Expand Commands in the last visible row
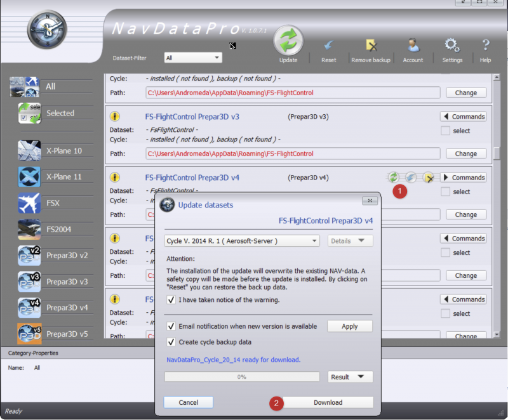This screenshot has height=420, width=508. (x=464, y=299)
